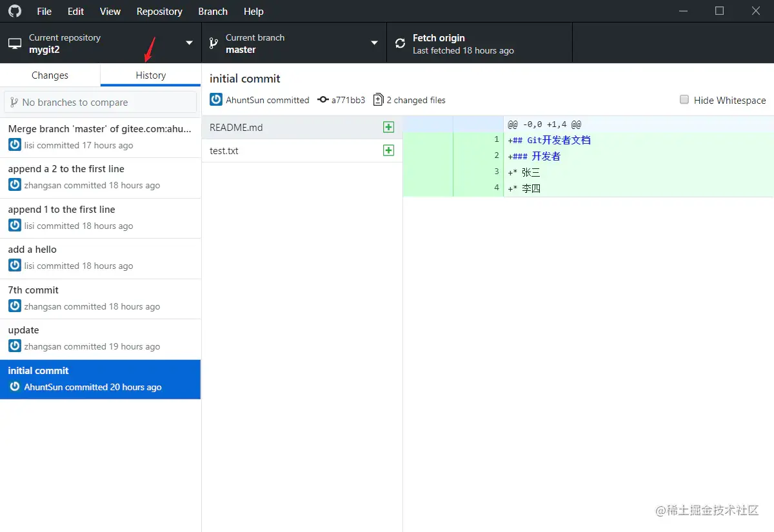
Task: Click branch icon inside the compare field
Action: coord(14,102)
